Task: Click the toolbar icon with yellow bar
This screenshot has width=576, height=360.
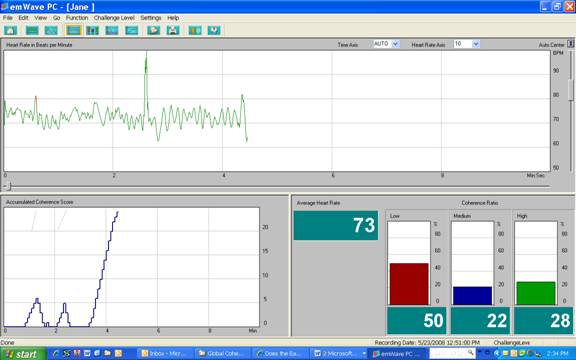Action: [195, 30]
